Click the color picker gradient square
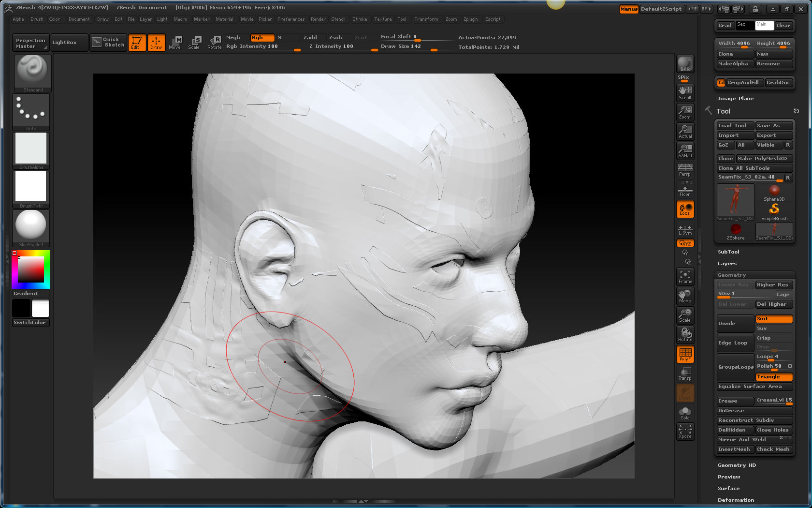 [31, 269]
